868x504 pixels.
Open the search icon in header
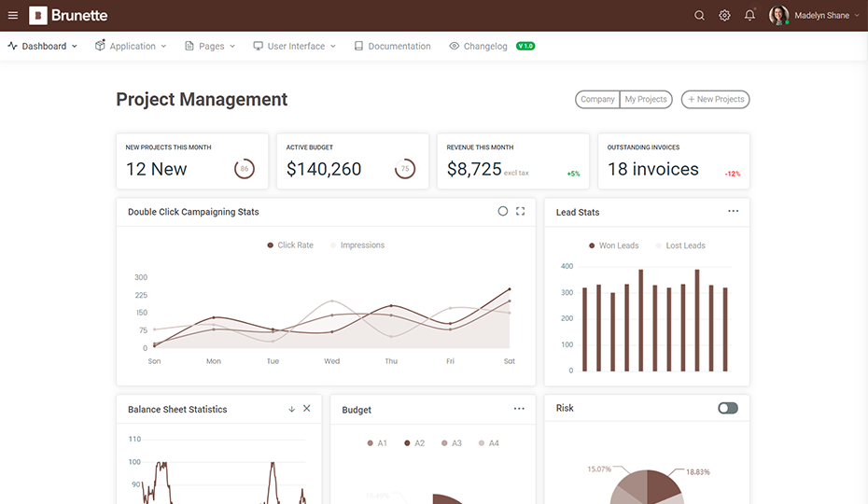coord(699,16)
